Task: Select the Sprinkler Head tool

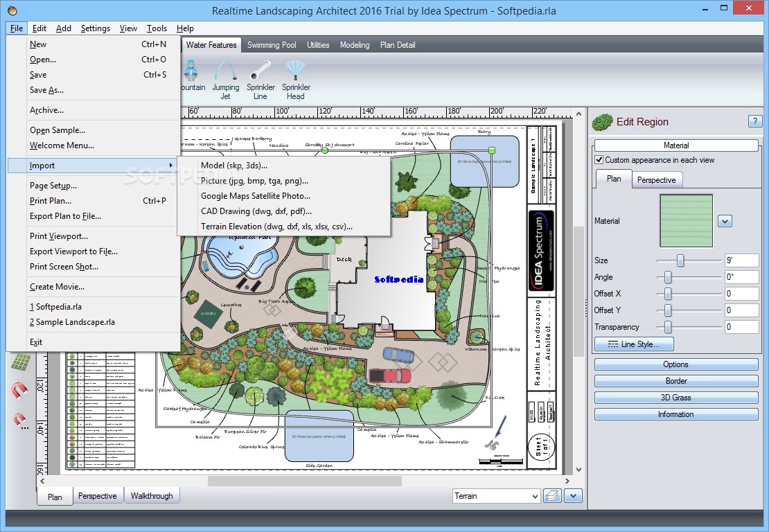Action: [x=296, y=80]
